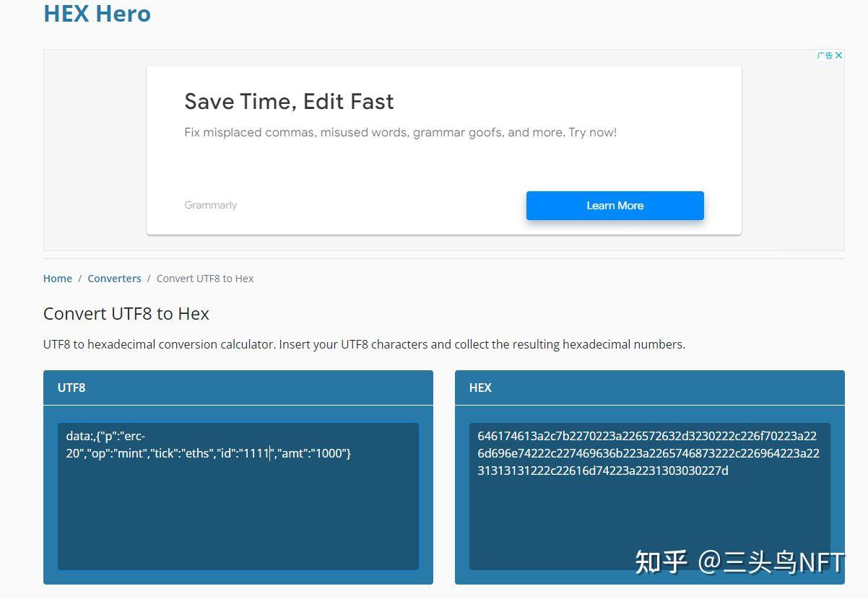Click the UTF8 panel header
868x599 pixels.
tap(238, 388)
